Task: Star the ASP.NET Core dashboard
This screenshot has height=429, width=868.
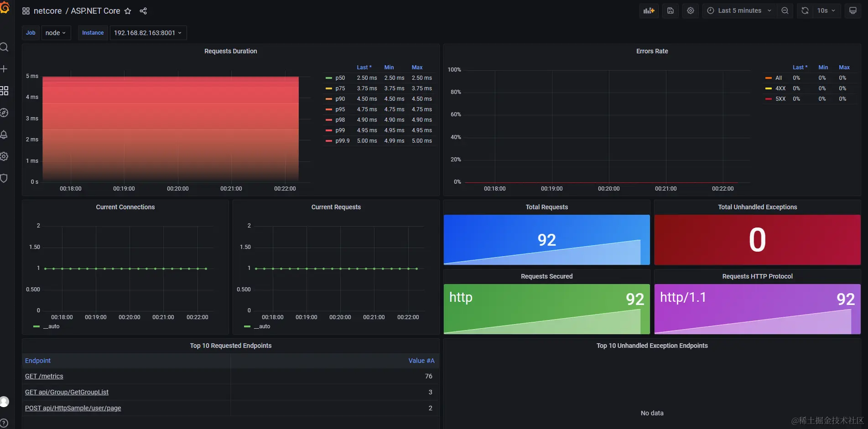Action: [x=128, y=11]
